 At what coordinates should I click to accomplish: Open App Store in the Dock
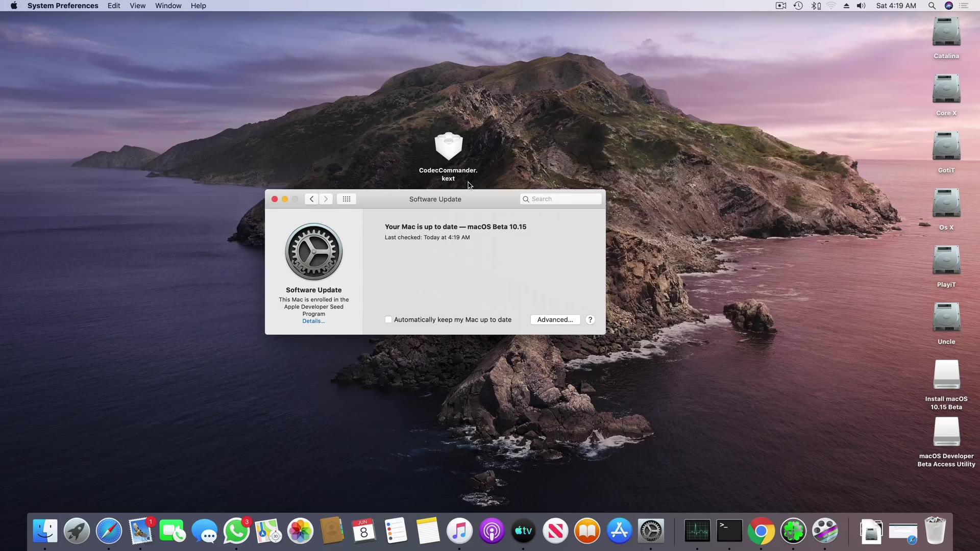(619, 531)
